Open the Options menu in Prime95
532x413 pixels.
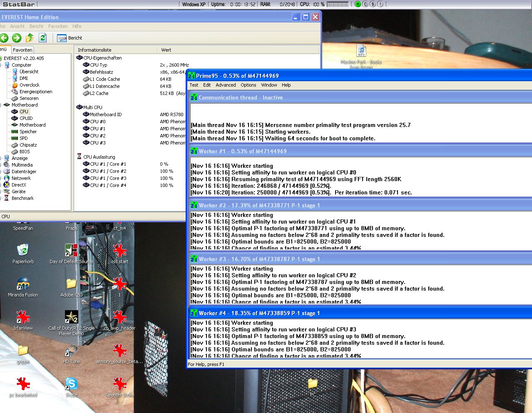[249, 85]
